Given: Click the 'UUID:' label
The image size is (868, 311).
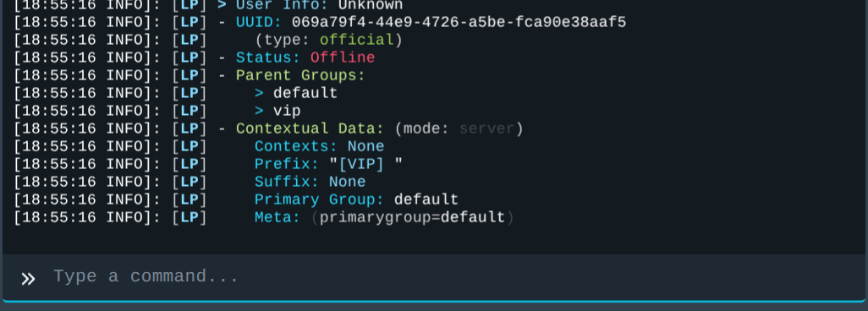Looking at the screenshot, I should tap(259, 23).
